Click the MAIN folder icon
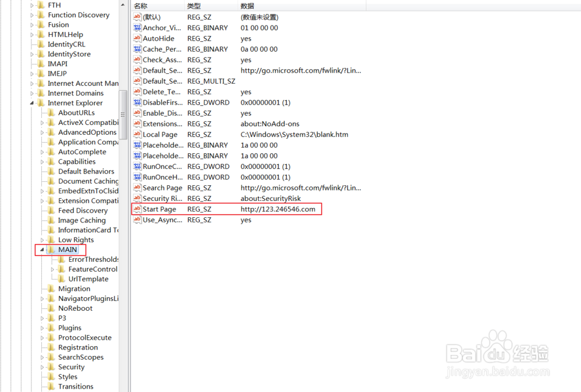 (x=52, y=250)
